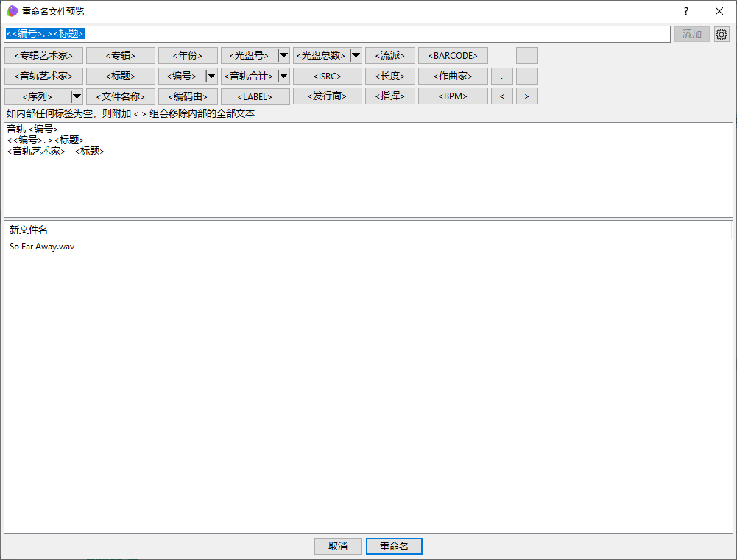Insert the <标题> tag button
Image resolution: width=737 pixels, height=560 pixels.
(x=120, y=76)
